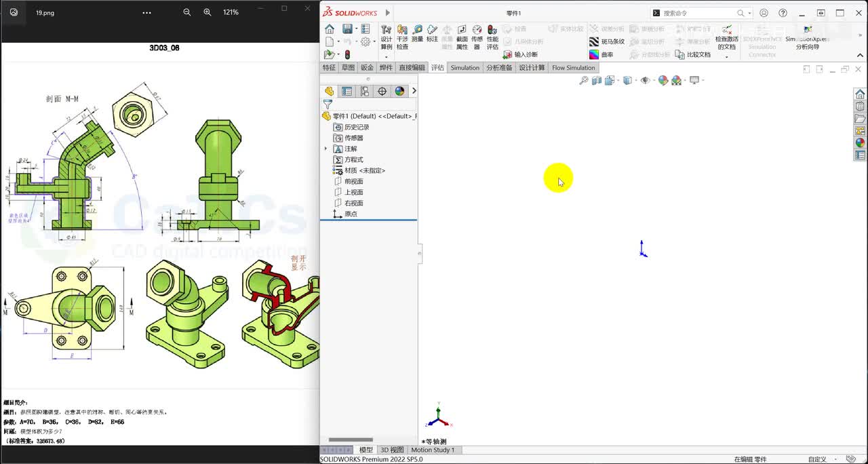868x464 pixels.
Task: Click the SolidWorks Home icon in toolbar
Action: point(330,28)
